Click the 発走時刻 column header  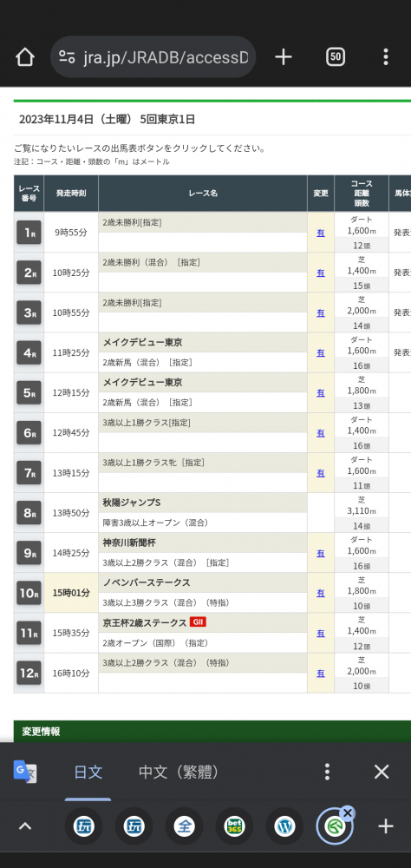coord(71,194)
